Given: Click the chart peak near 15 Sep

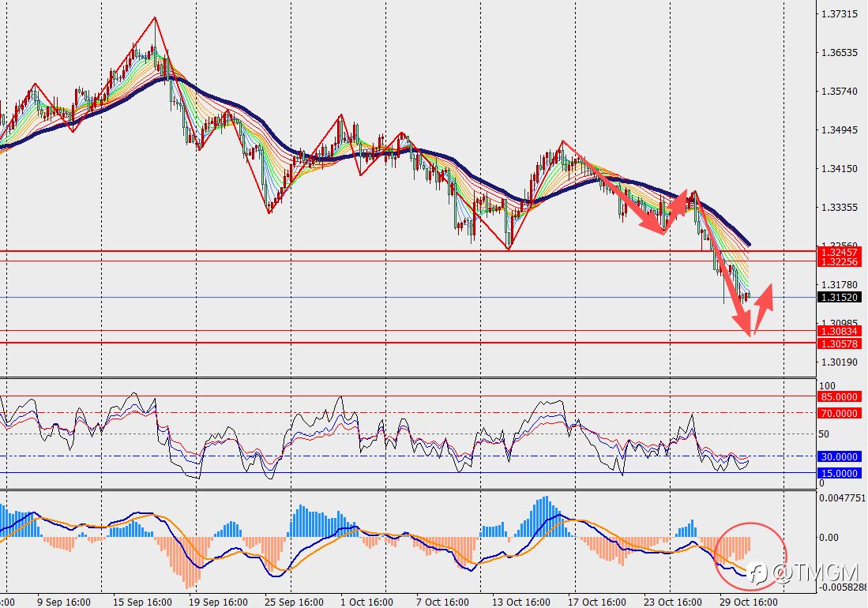Looking at the screenshot, I should (155, 18).
